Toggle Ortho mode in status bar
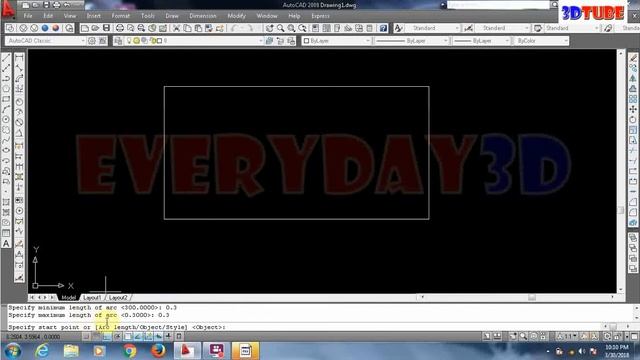This screenshot has height=360, width=640. (107, 336)
